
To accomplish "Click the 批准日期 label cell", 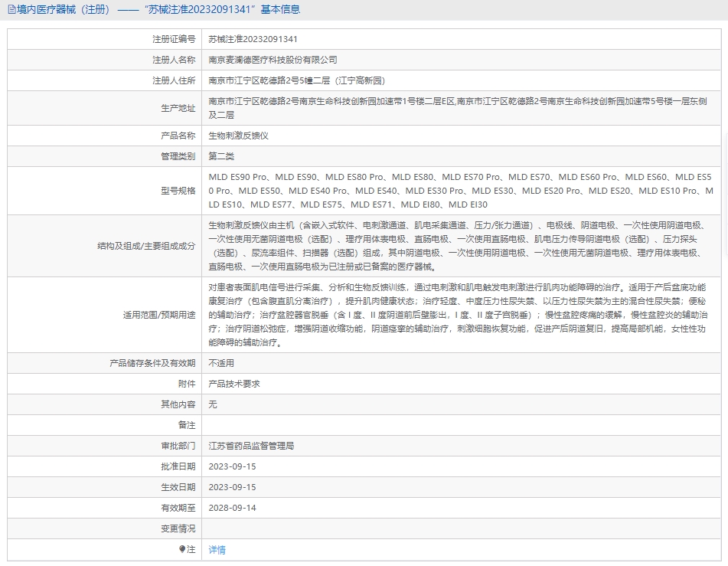I will pos(104,466).
